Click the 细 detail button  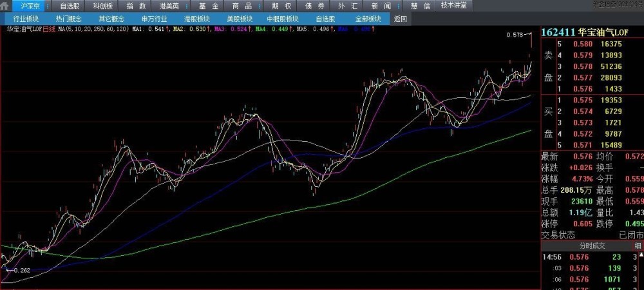coord(638,246)
